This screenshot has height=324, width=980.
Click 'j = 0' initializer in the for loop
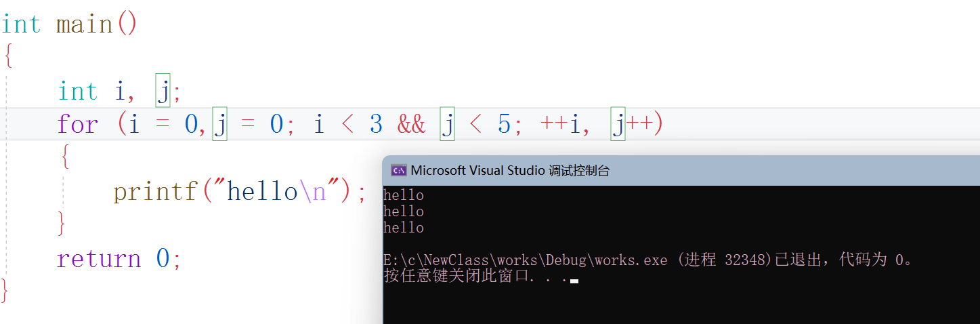coord(248,125)
